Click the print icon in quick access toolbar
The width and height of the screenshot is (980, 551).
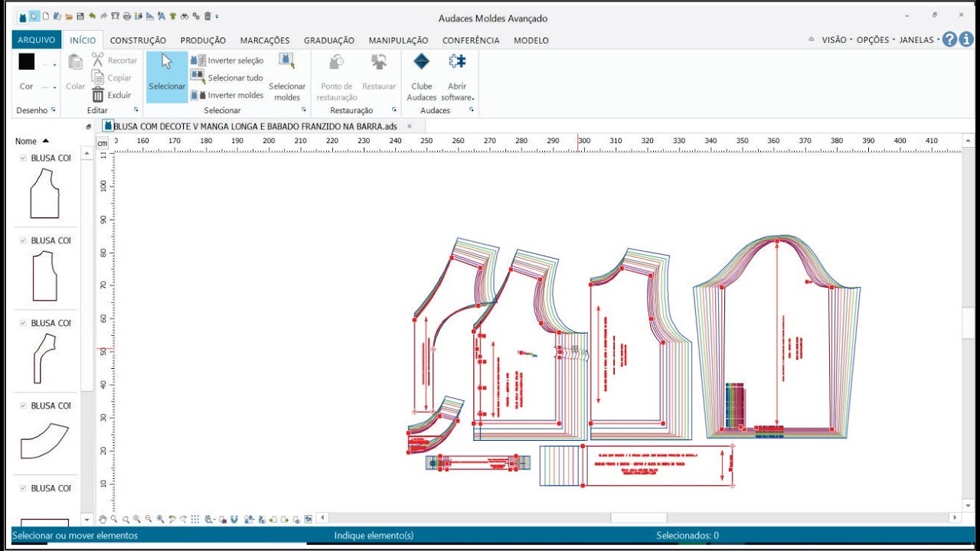(126, 16)
